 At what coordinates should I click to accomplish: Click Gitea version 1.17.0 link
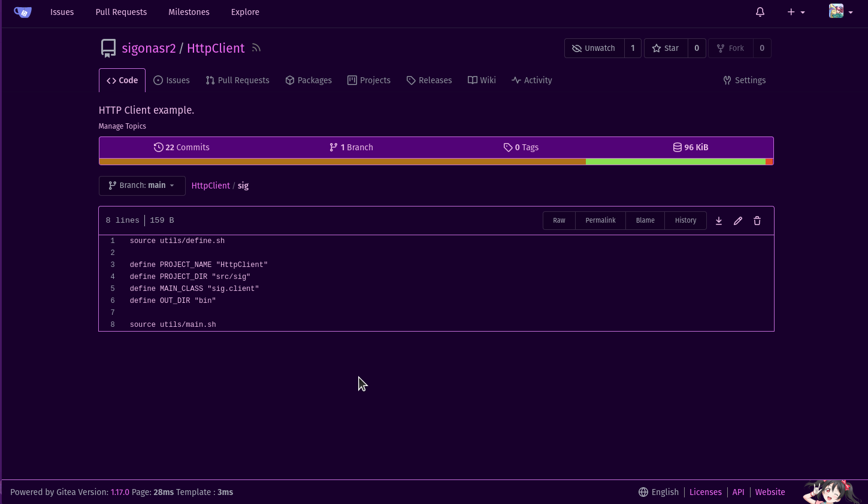tap(120, 492)
